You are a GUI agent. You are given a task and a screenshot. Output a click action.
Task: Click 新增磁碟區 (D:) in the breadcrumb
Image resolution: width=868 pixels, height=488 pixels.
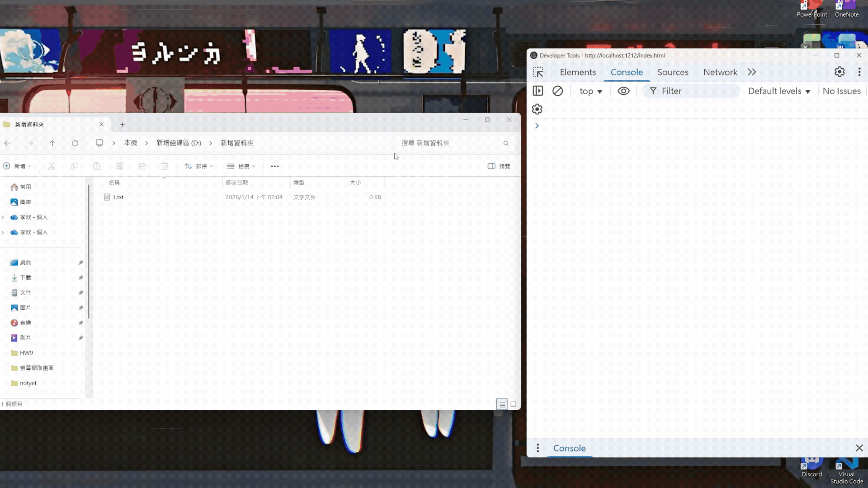(x=179, y=143)
